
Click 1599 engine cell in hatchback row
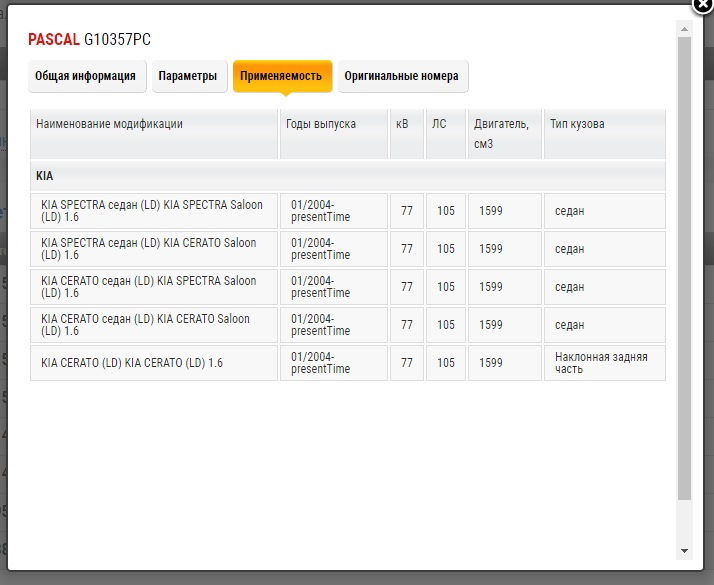(x=505, y=363)
